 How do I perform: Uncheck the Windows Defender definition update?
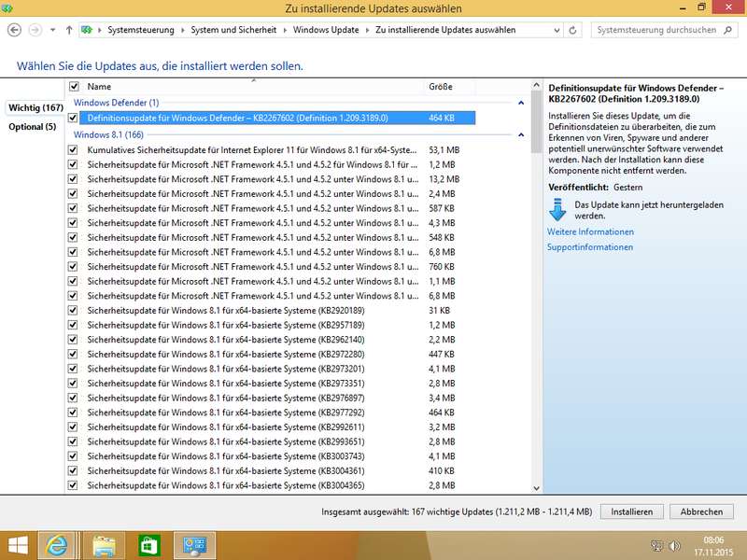pos(73,118)
